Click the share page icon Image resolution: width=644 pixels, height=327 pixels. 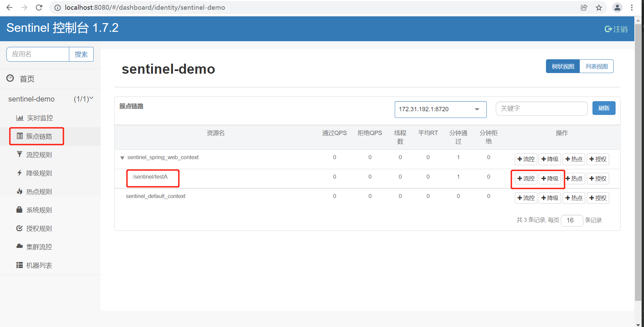(584, 7)
